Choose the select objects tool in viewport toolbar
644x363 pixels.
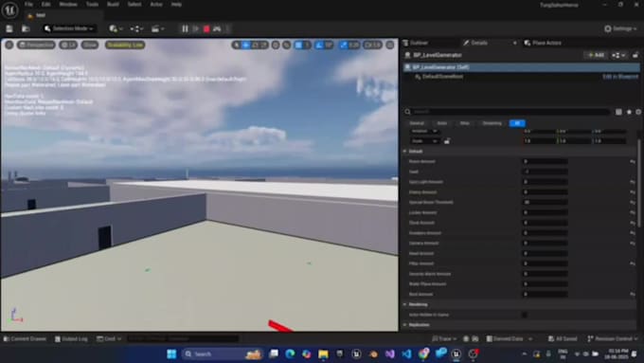[x=237, y=45]
